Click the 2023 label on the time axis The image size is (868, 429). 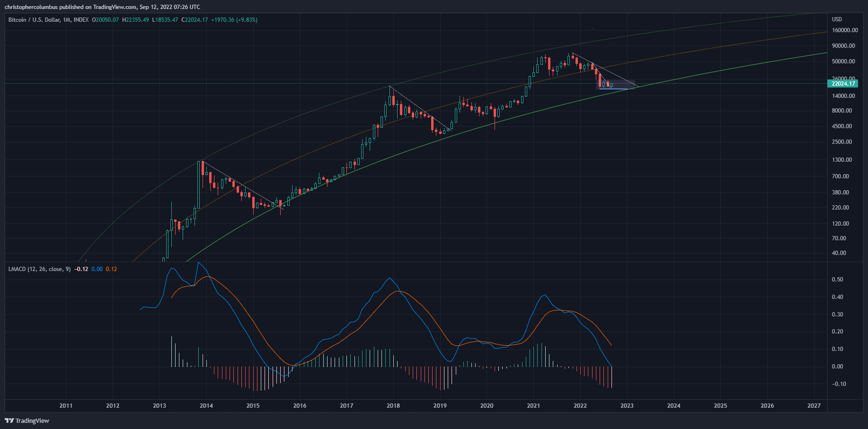tap(627, 406)
